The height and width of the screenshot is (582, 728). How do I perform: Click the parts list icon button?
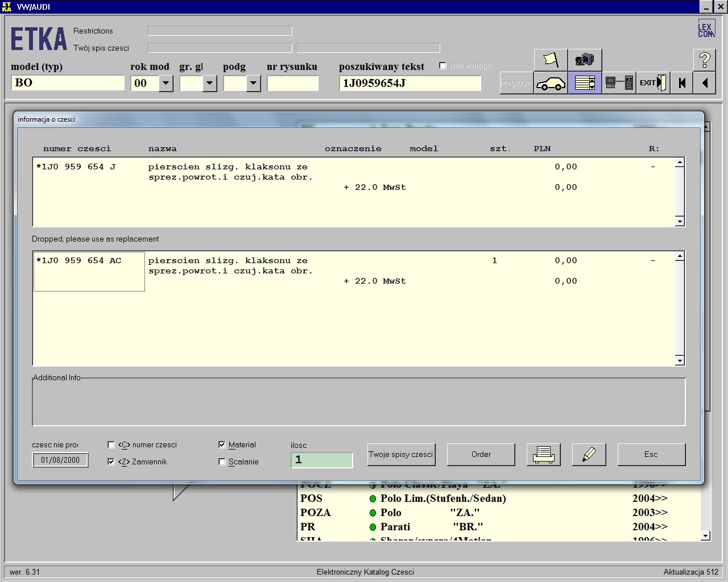pos(585,83)
